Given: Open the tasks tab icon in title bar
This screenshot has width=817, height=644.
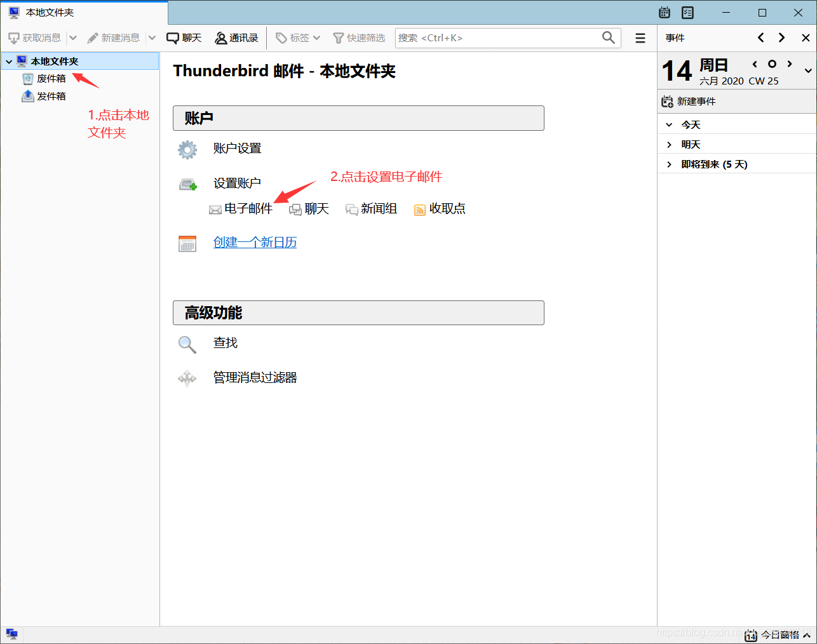Looking at the screenshot, I should tap(687, 12).
